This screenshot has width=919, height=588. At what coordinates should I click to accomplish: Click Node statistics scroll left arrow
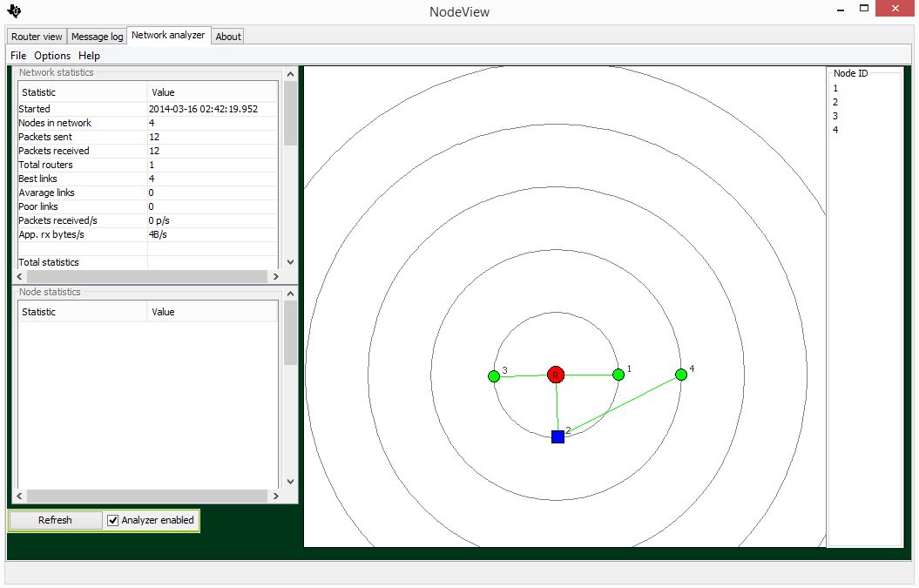point(19,496)
